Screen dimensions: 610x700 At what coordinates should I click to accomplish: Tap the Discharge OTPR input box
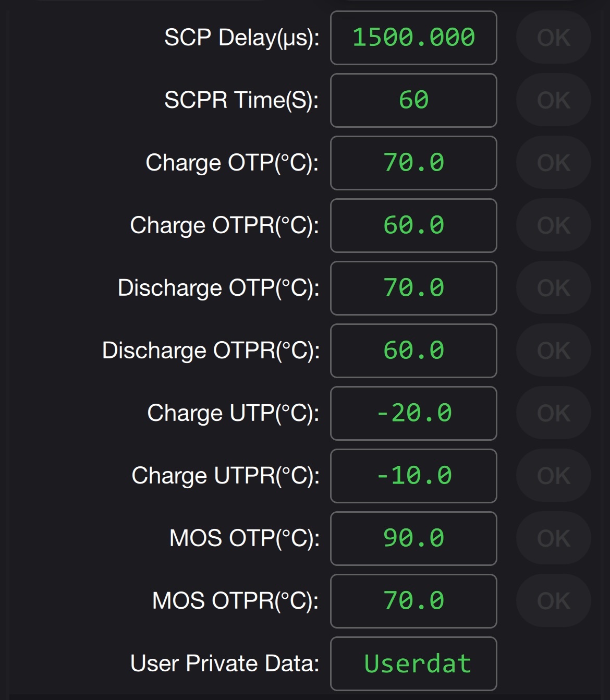click(413, 351)
